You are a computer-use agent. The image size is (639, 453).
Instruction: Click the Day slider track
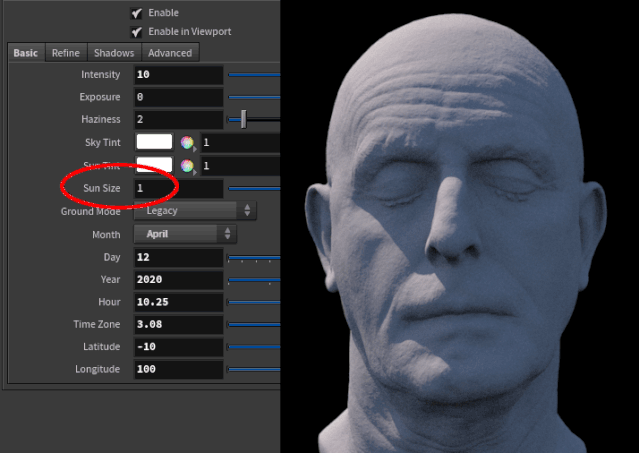click(x=254, y=257)
